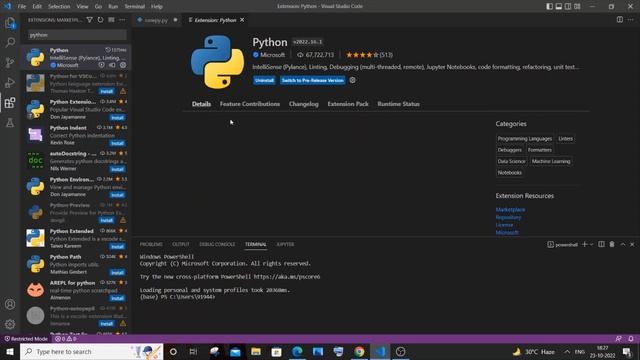Open the Accounts icon in activity bar
640x360 pixels.
pyautogui.click(x=10, y=304)
